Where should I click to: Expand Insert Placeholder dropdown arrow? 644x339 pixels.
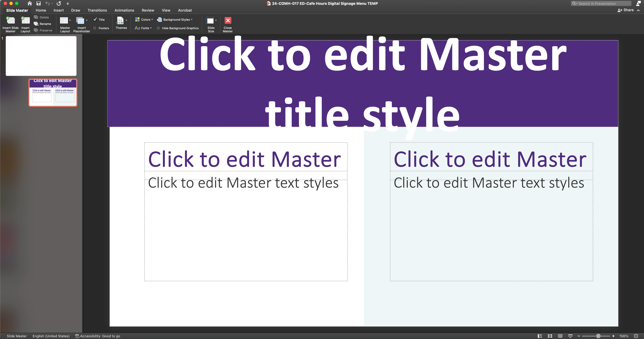[x=87, y=20]
